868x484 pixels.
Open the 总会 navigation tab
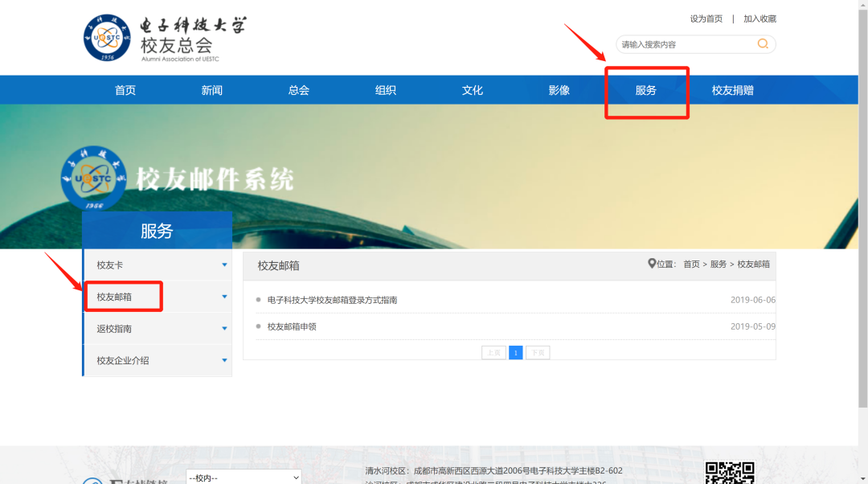299,90
